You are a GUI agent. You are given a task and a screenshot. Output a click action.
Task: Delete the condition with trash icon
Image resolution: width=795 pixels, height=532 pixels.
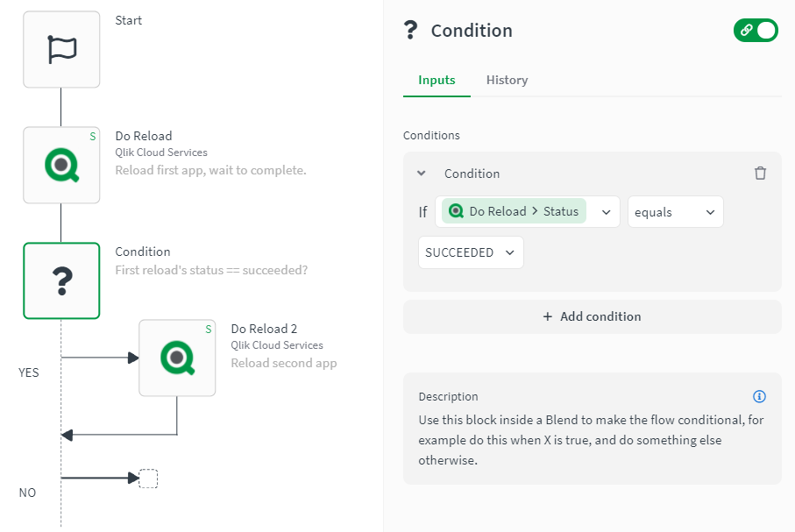[760, 174]
